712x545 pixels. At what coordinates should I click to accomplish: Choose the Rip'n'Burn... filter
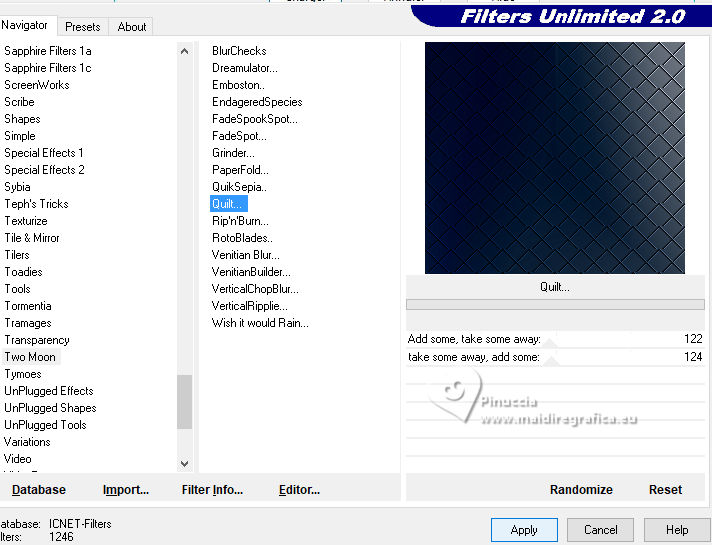(240, 221)
